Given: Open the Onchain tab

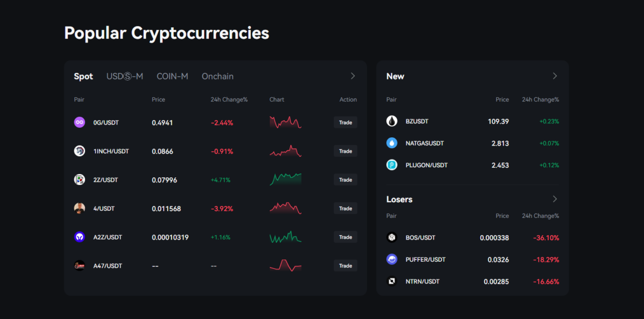Looking at the screenshot, I should [x=218, y=77].
